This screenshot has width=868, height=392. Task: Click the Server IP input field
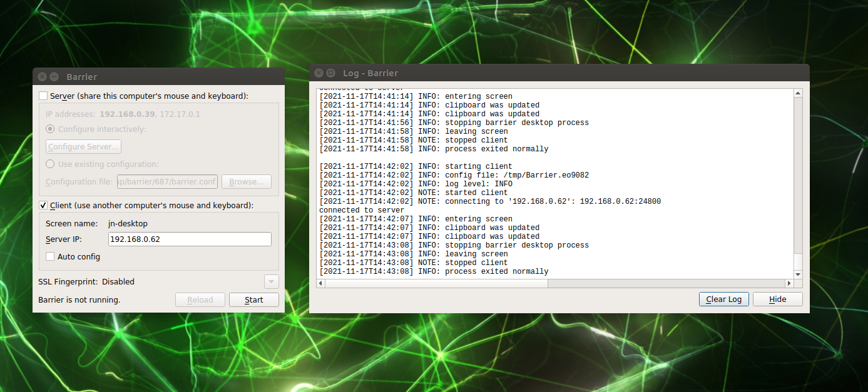(x=190, y=239)
